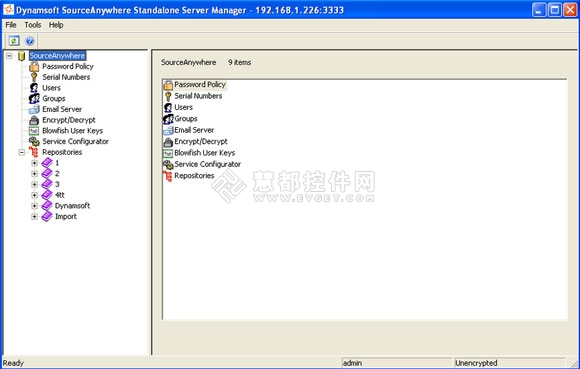Select Blowfish User Keys text in right list
Viewport: 580px width, 369px height.
point(205,153)
